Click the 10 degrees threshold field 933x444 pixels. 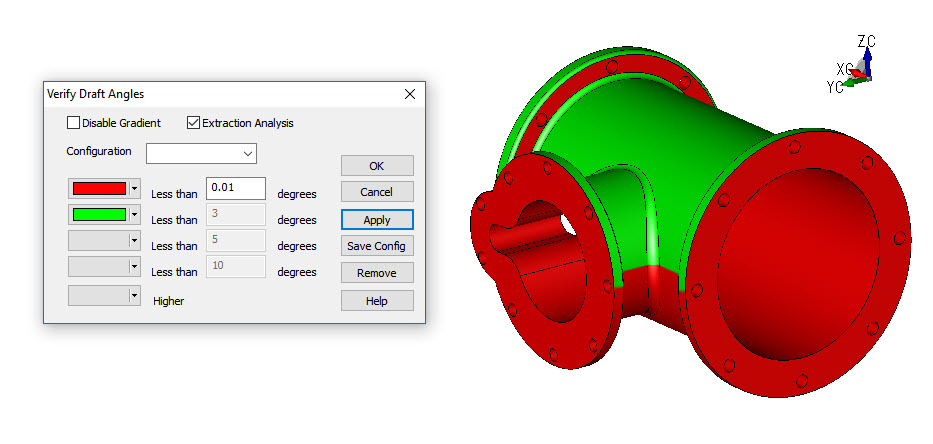point(235,266)
